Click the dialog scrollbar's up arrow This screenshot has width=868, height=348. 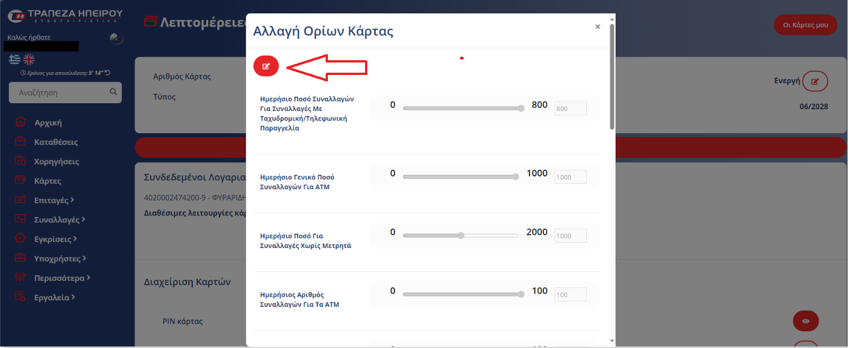pos(612,19)
